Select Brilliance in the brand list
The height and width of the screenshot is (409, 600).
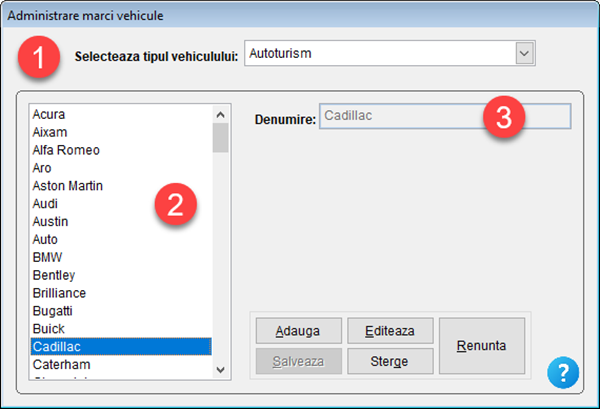[x=121, y=293]
